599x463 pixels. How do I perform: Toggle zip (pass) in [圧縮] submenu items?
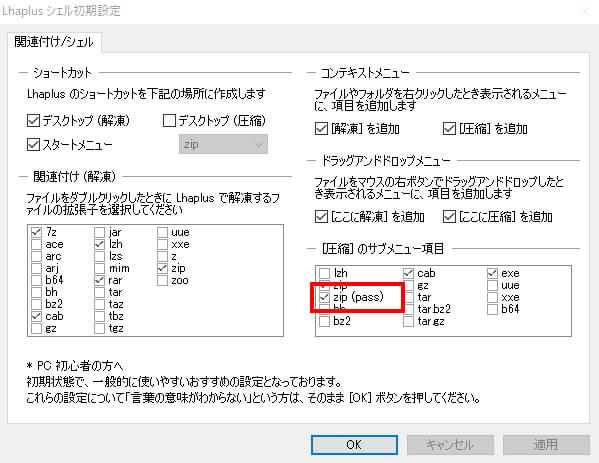coord(324,297)
